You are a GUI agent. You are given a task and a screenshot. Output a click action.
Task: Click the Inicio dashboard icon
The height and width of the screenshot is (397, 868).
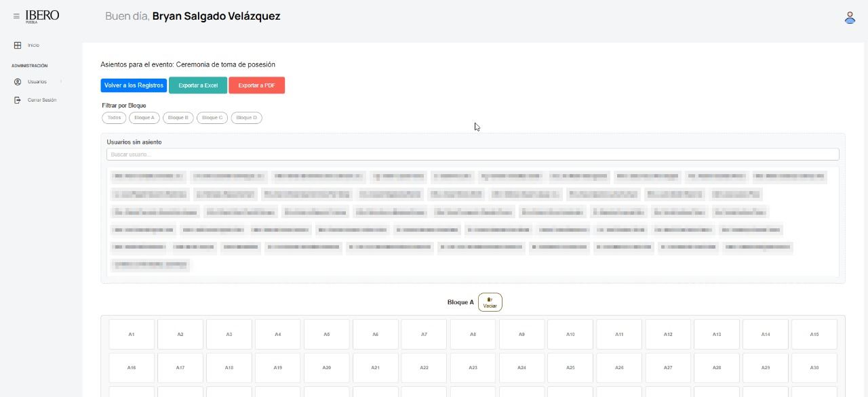[x=18, y=45]
